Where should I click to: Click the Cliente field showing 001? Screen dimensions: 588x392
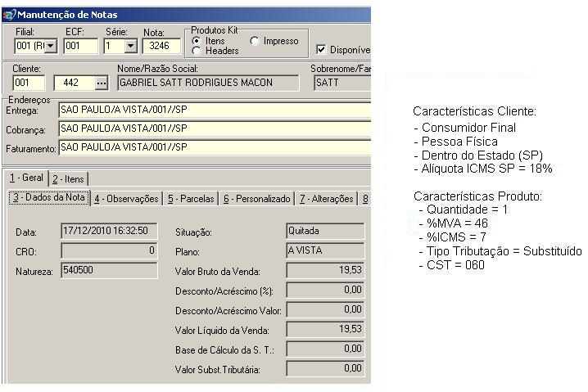click(x=29, y=83)
